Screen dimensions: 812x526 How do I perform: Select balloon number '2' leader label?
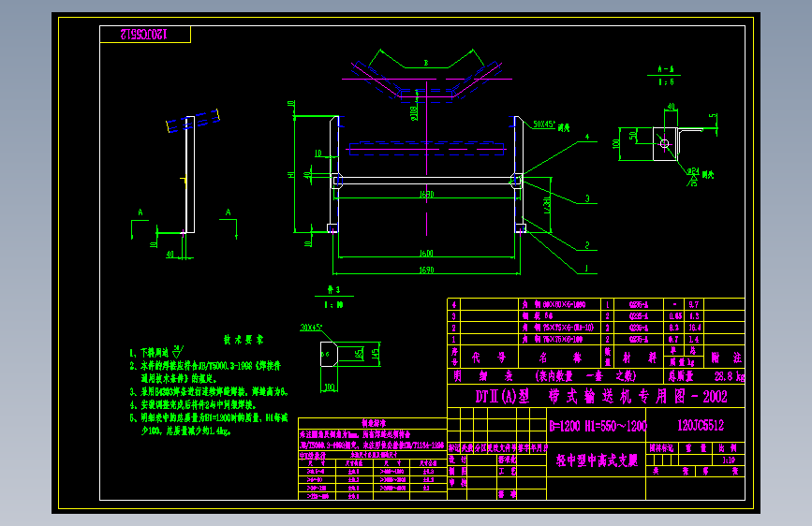click(587, 245)
